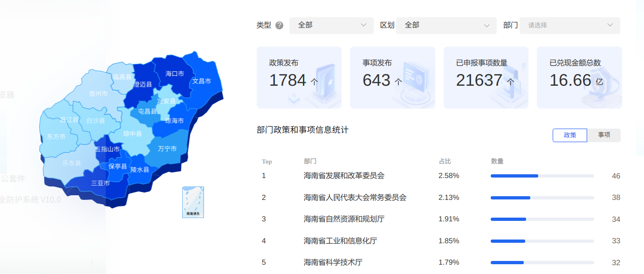
Task: Click the 南海诸岛 inset map thumbnail
Action: click(x=193, y=202)
